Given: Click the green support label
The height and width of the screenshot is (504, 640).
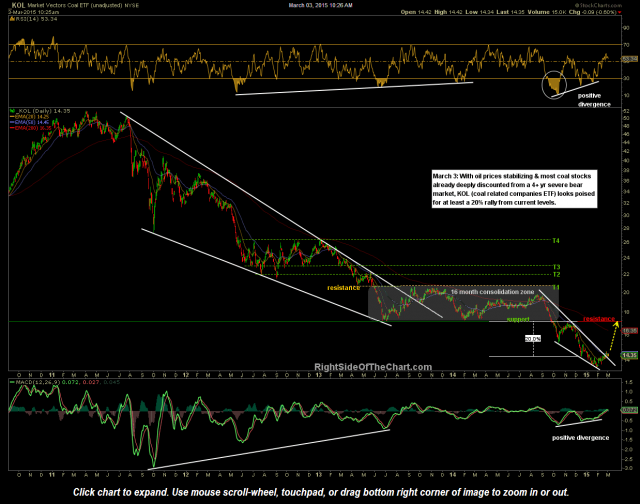Looking at the screenshot, I should (518, 320).
